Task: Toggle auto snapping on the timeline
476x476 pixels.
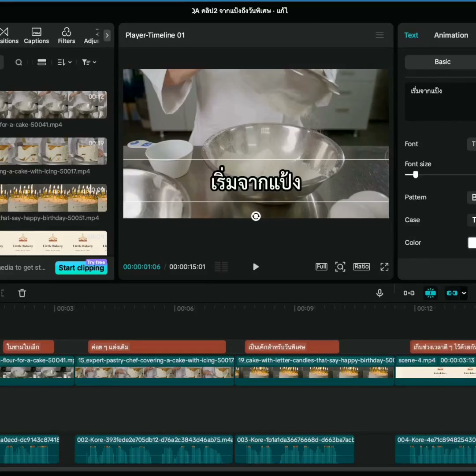Action: click(x=431, y=293)
